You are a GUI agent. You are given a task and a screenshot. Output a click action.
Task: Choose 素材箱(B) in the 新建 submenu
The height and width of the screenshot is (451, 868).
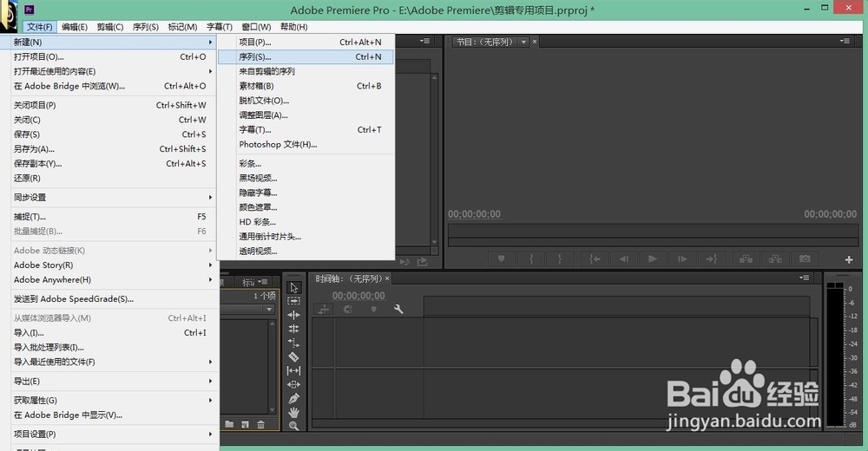point(306,86)
